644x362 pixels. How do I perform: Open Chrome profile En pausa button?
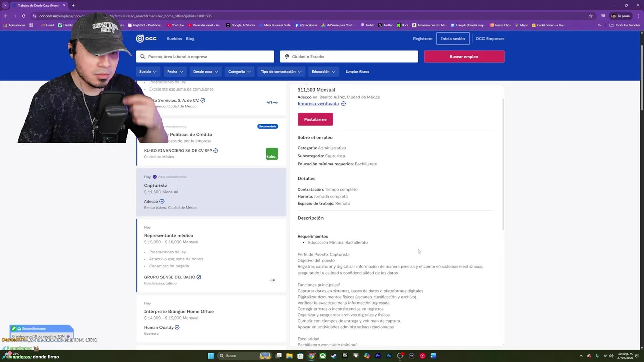pyautogui.click(x=620, y=16)
